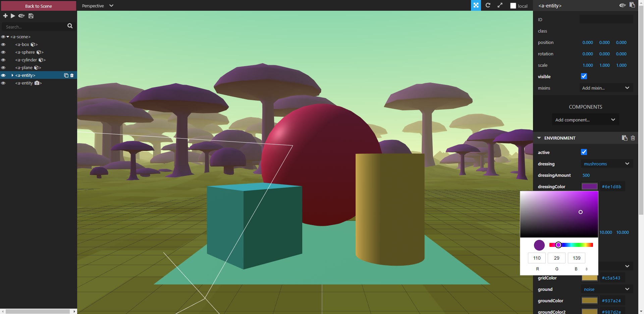The image size is (644, 314).
Task: Select the rotate transform tool
Action: pos(488,5)
